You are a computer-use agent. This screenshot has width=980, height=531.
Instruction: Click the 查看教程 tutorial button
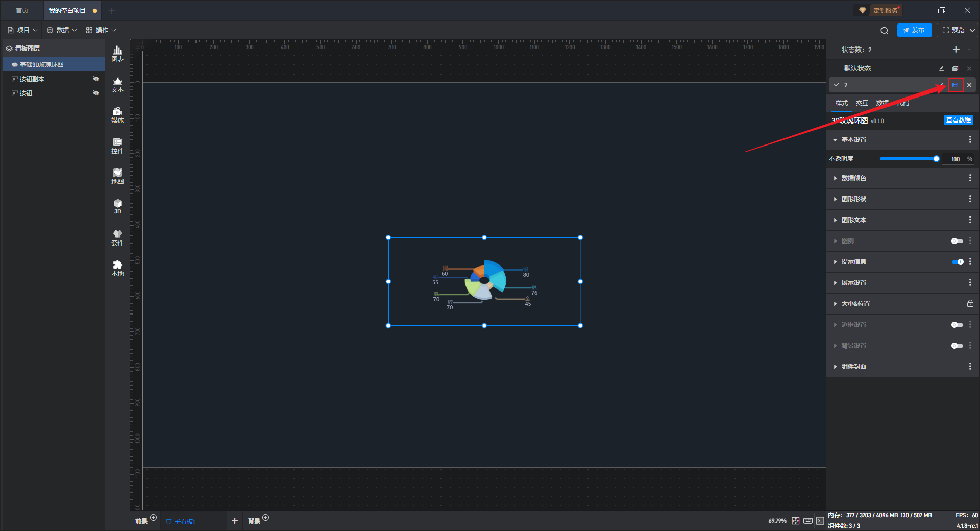pos(958,120)
